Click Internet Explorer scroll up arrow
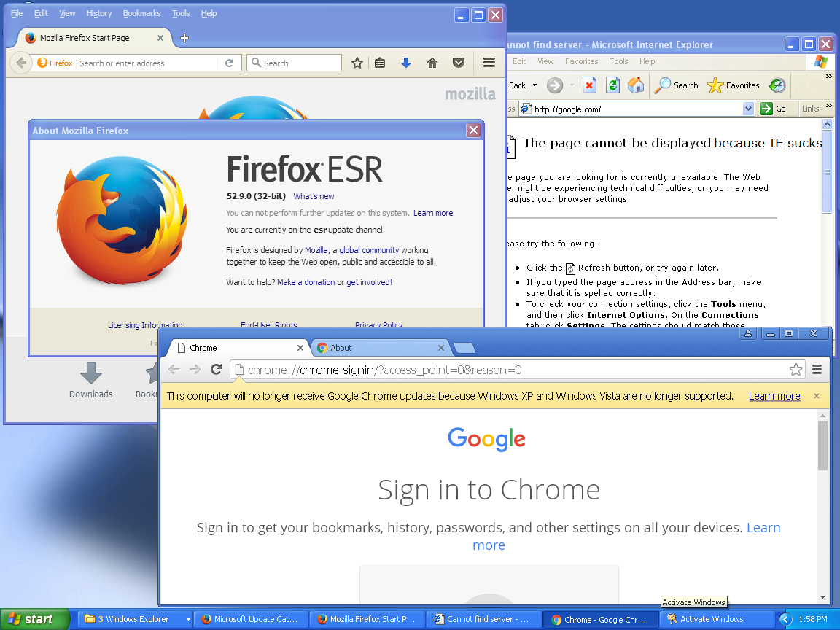 (827, 124)
